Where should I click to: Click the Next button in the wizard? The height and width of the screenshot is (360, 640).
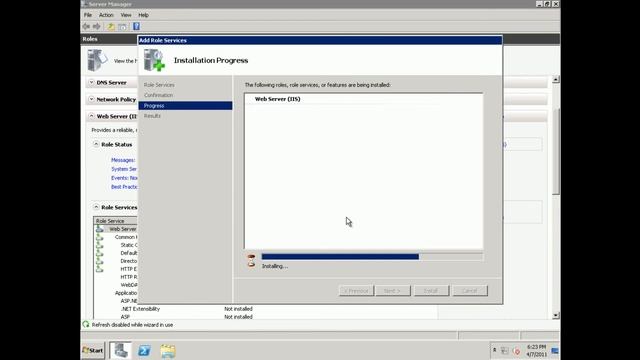pyautogui.click(x=393, y=291)
